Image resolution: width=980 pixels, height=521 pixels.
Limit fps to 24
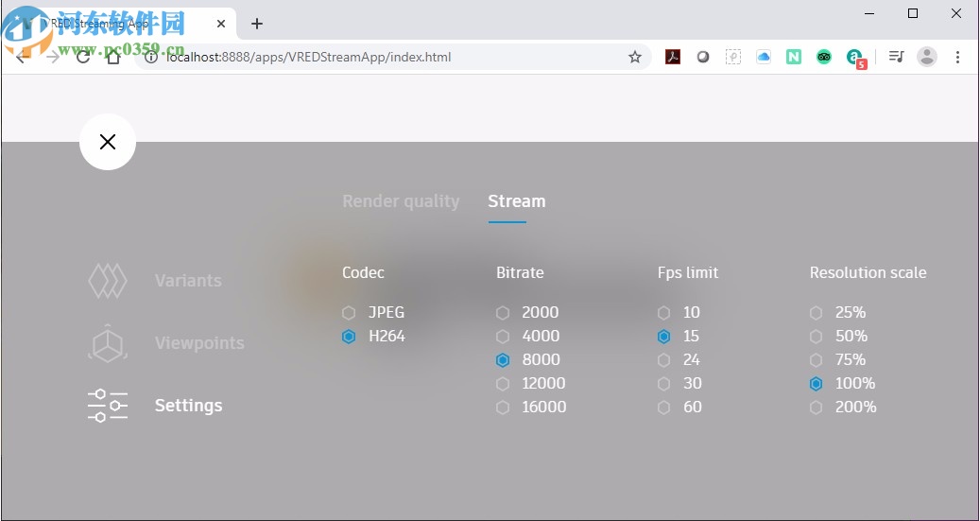[x=679, y=360]
